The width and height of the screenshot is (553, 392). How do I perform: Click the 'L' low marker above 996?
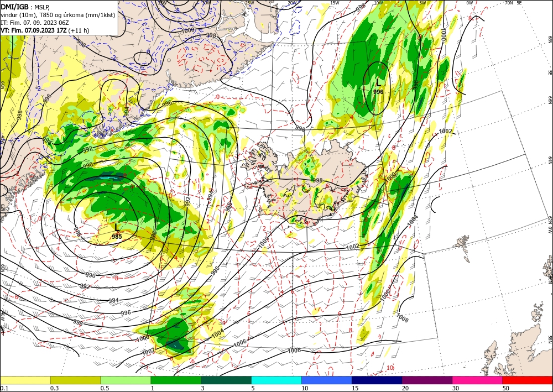378,83
